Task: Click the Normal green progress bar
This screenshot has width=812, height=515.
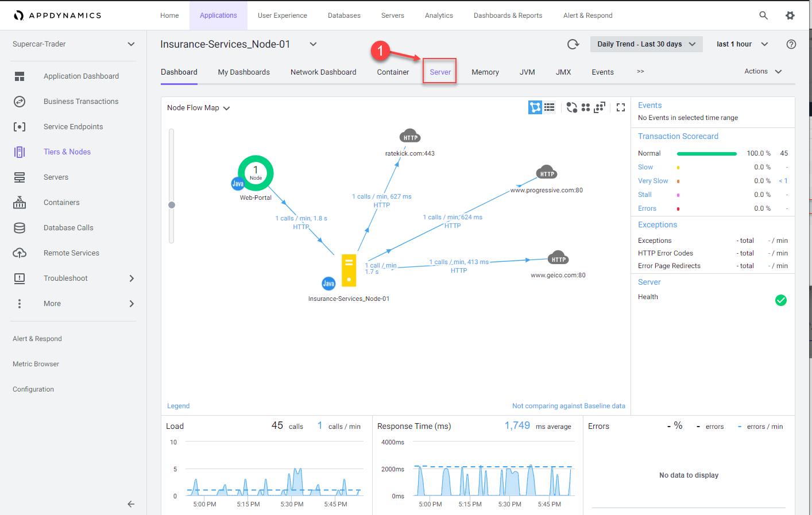Action: pyautogui.click(x=706, y=153)
